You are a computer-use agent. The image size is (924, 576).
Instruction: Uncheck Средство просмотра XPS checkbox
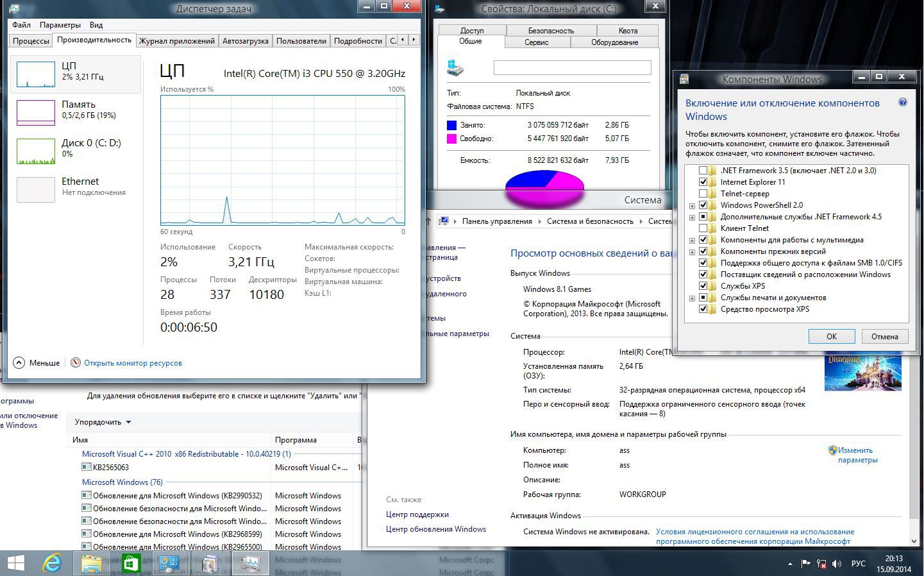(x=703, y=309)
